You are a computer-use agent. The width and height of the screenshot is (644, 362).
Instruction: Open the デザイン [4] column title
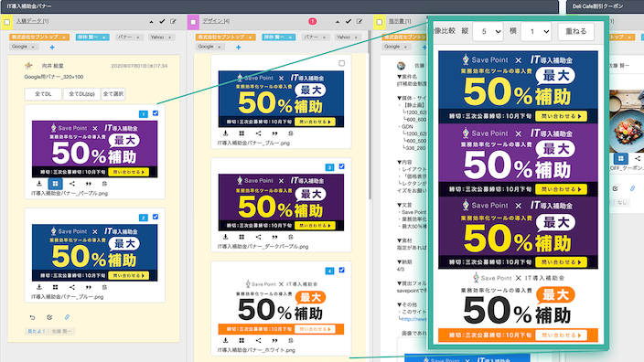coord(216,21)
